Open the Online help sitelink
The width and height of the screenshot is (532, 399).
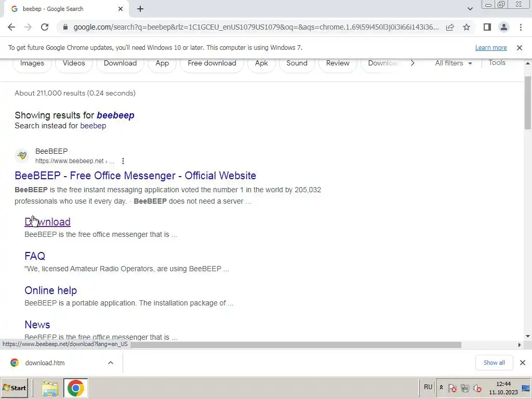pyautogui.click(x=50, y=290)
